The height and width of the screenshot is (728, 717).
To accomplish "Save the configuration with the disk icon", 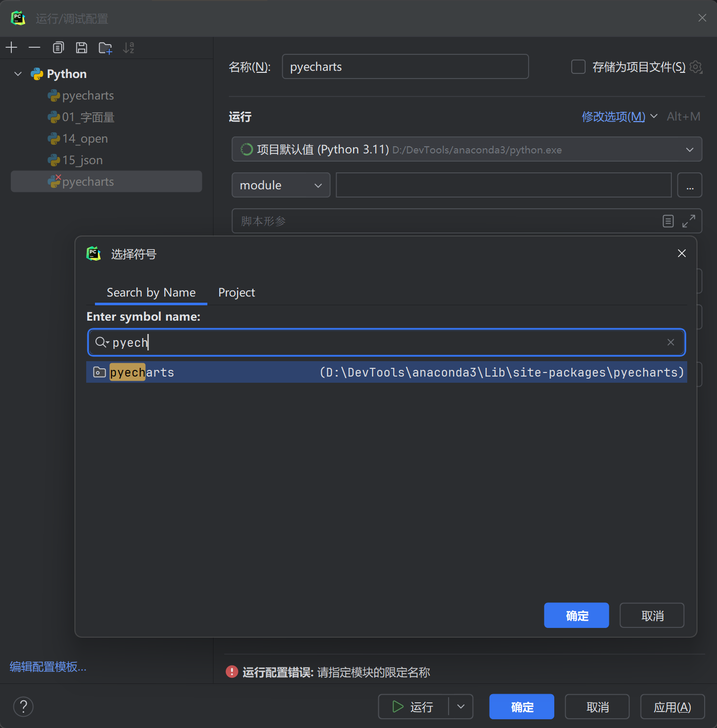I will pos(82,48).
